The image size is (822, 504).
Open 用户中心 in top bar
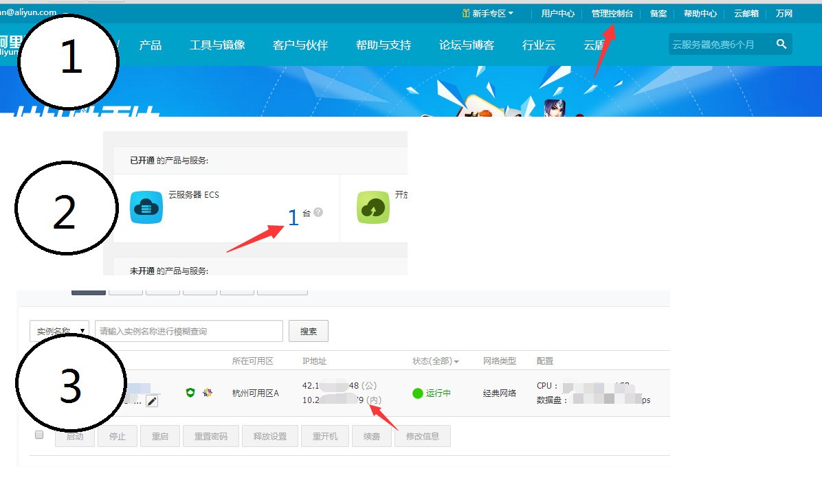pyautogui.click(x=558, y=14)
